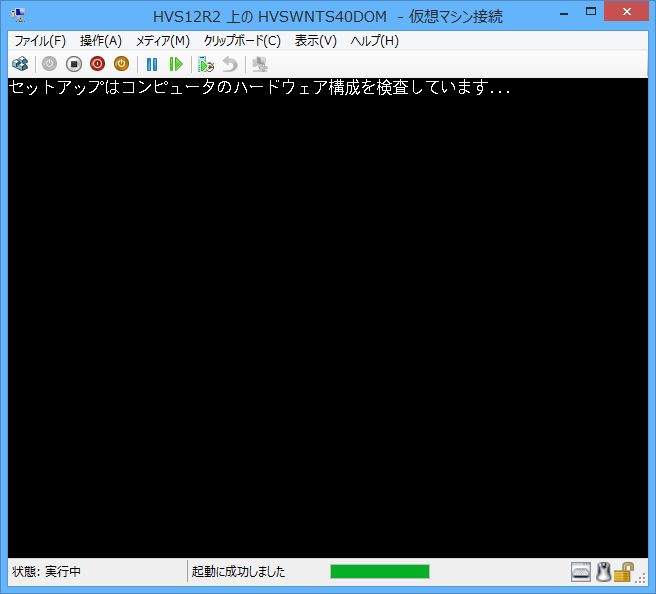Open the 操作(A) menu
The height and width of the screenshot is (594, 656).
[101, 41]
